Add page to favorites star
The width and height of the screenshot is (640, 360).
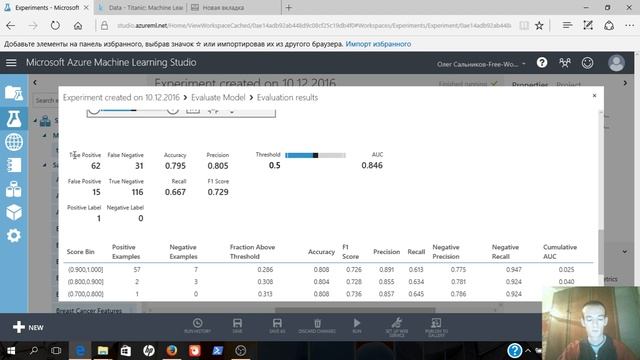tap(539, 25)
